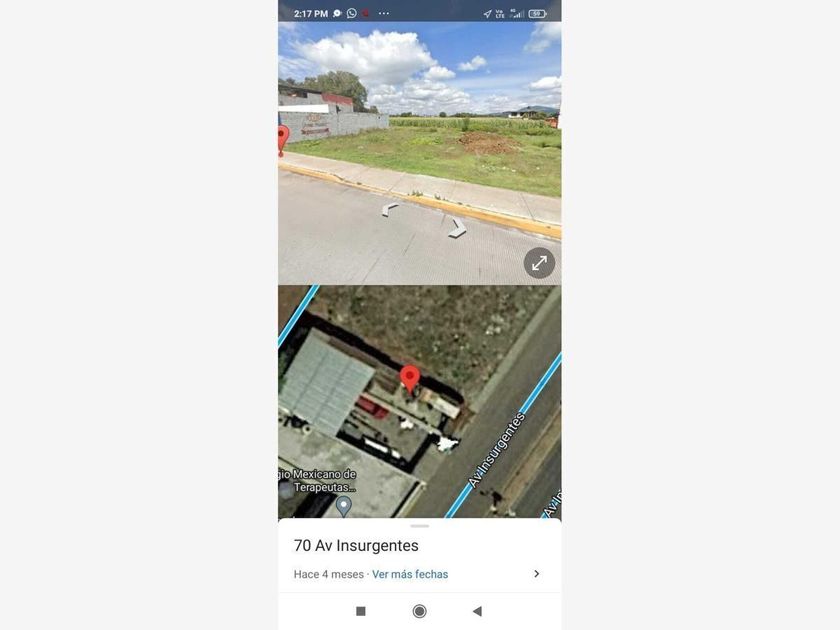Tap the red location pin on satellite map

point(410,379)
